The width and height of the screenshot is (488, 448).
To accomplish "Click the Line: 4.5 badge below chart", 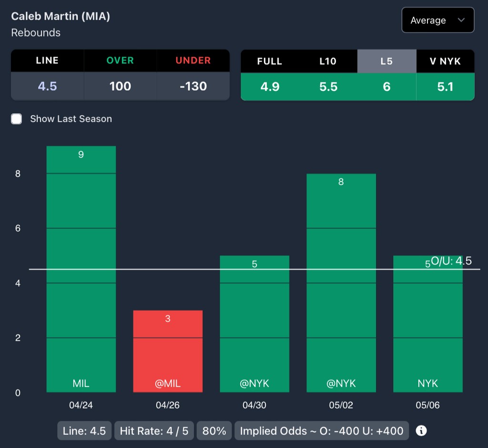I will [84, 431].
